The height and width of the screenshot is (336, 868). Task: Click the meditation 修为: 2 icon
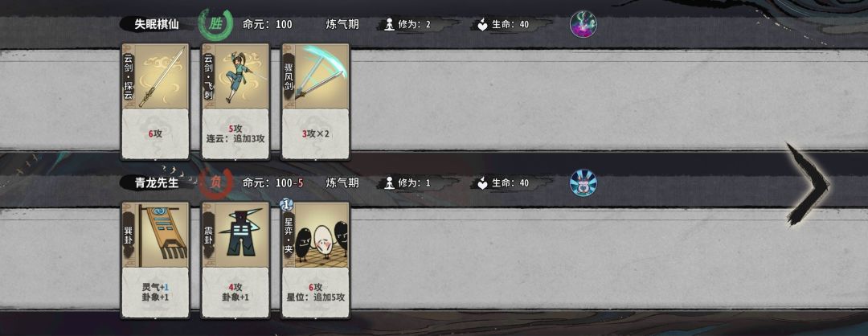[x=389, y=25]
